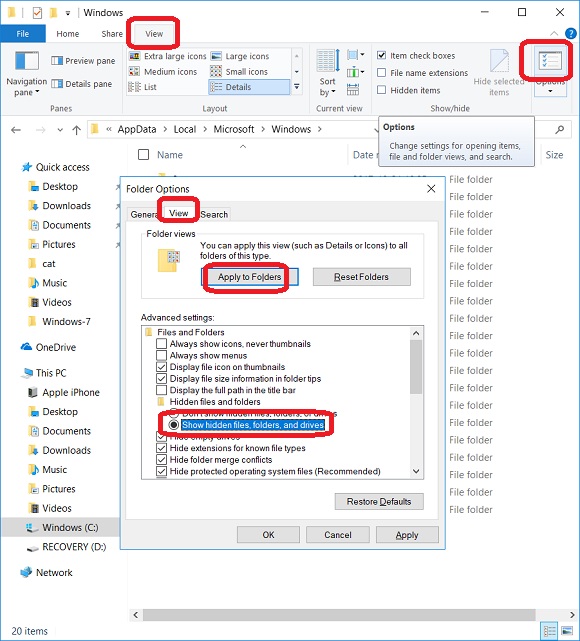Enable File name extensions checkbox
This screenshot has width=580, height=641.
point(381,73)
